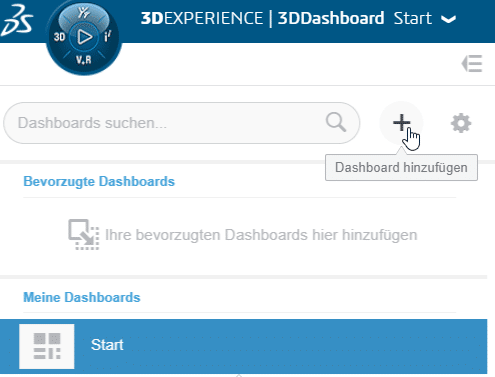Open the Compass west 3D modeling quadrant
Viewport: 495px width, 377px height.
coord(59,37)
